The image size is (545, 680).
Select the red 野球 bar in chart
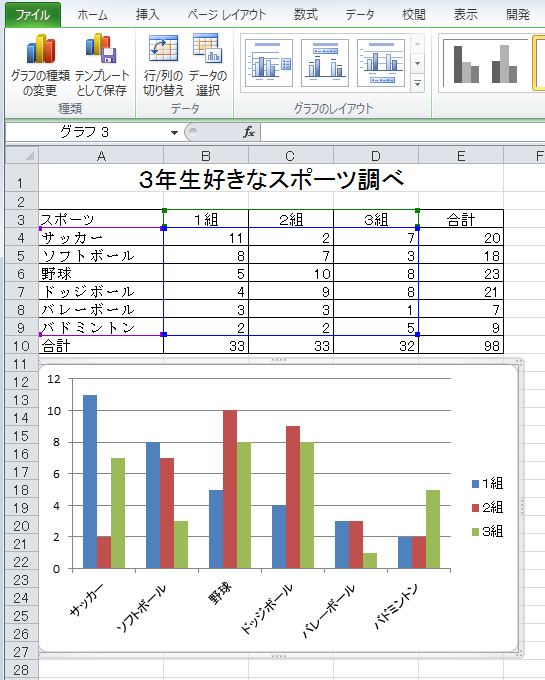coord(230,489)
